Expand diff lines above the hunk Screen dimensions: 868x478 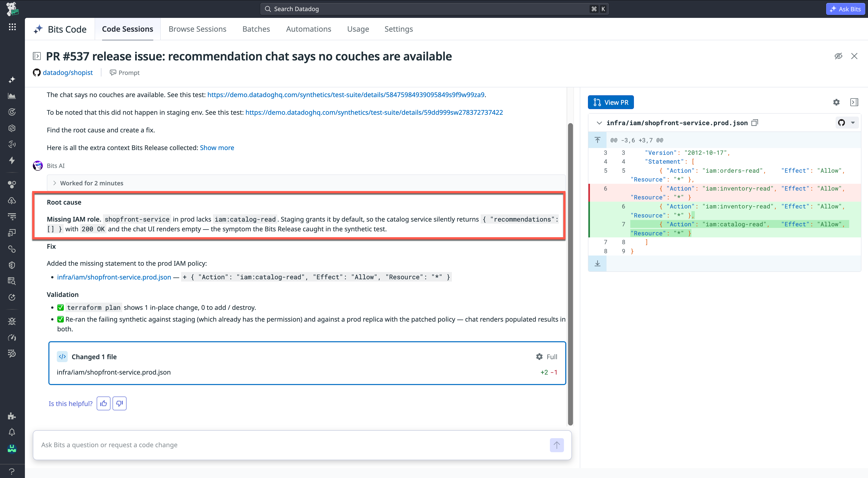(597, 140)
